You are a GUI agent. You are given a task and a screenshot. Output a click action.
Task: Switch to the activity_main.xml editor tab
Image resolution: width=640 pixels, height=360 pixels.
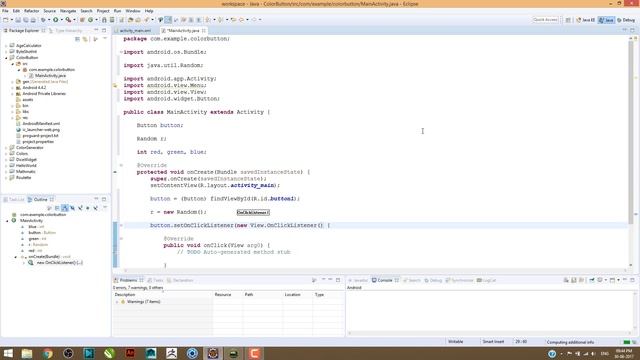pyautogui.click(x=135, y=31)
